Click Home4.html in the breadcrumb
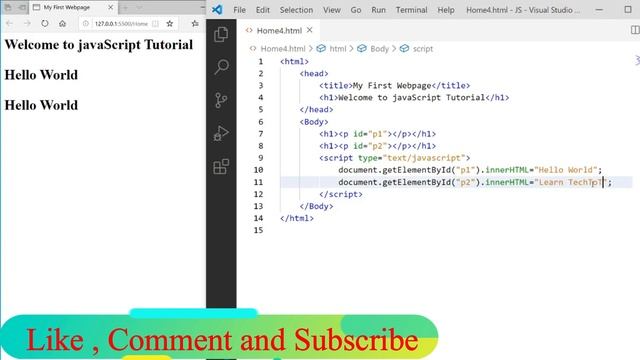 [x=282, y=49]
